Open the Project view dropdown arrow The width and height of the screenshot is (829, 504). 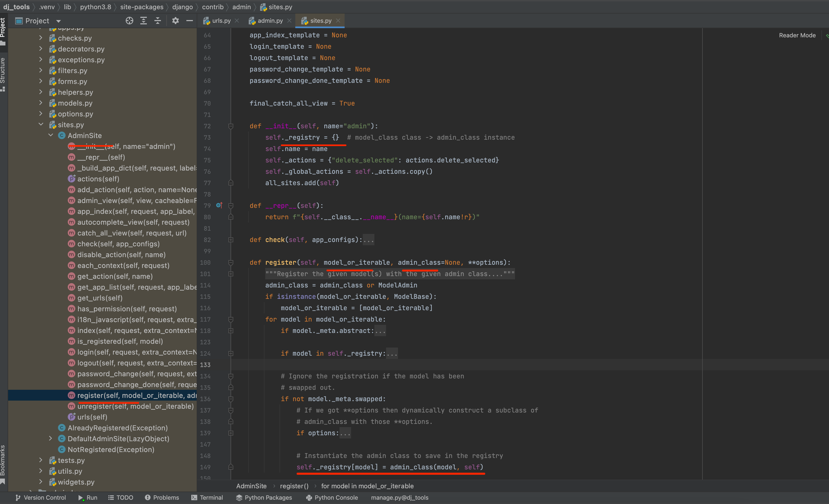59,21
